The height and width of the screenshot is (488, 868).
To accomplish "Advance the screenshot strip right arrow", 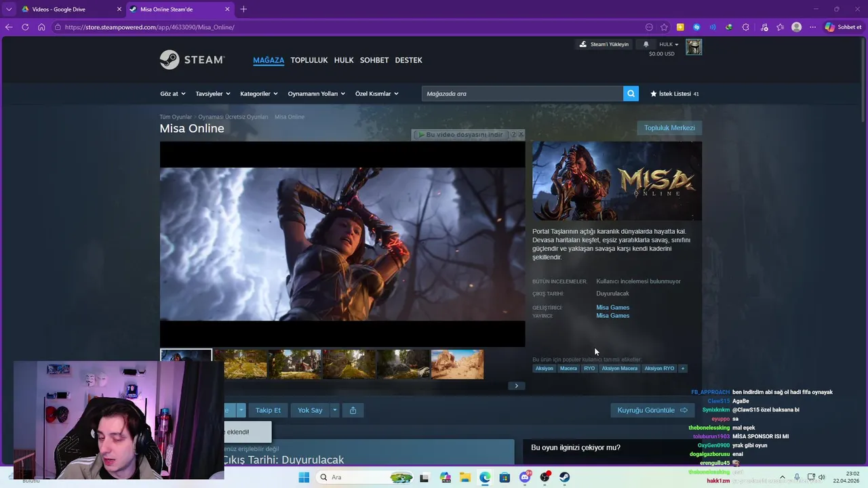I will (x=516, y=386).
